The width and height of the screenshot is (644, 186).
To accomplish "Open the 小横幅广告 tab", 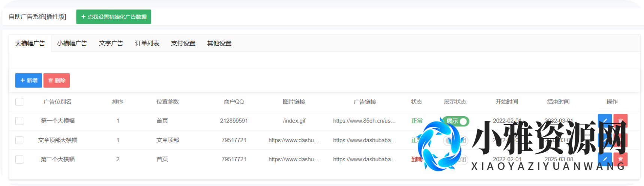I will [72, 43].
